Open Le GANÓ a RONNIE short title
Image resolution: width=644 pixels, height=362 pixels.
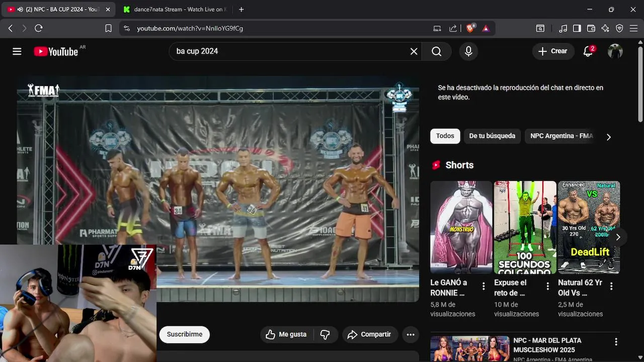click(449, 288)
